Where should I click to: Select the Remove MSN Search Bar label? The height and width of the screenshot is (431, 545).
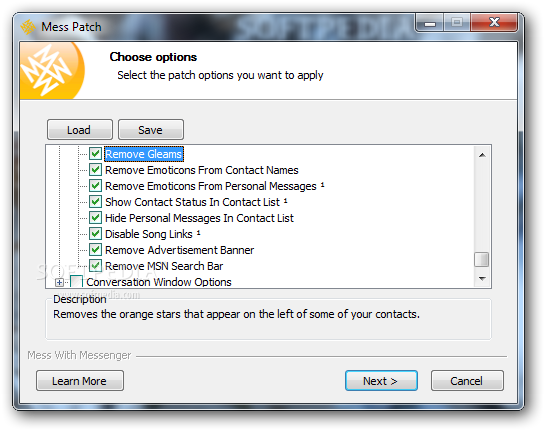click(x=164, y=266)
